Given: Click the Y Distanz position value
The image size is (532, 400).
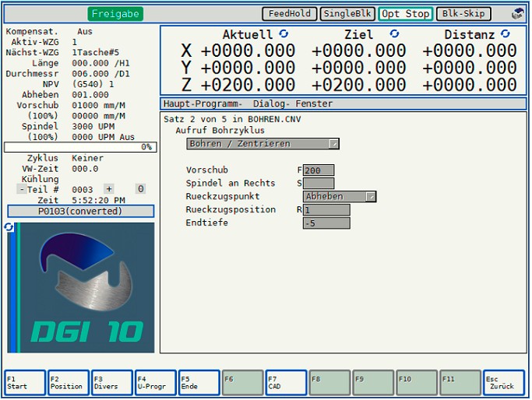Looking at the screenshot, I should (x=470, y=68).
